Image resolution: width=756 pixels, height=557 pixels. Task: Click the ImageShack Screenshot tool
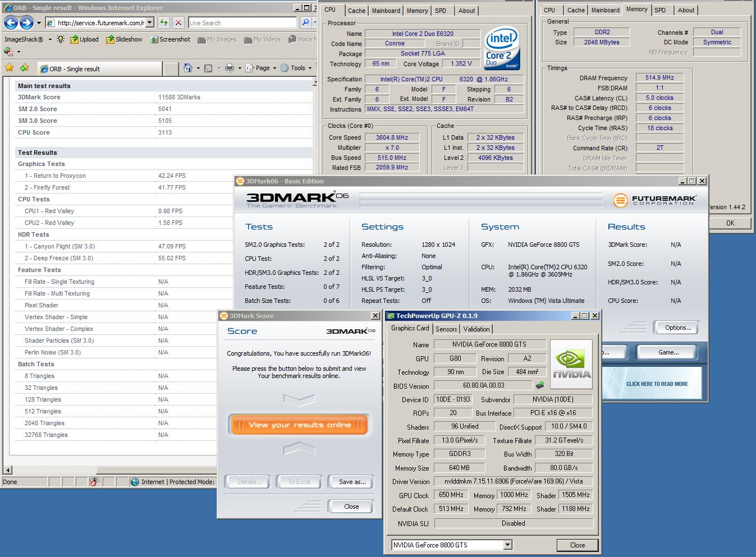point(170,39)
